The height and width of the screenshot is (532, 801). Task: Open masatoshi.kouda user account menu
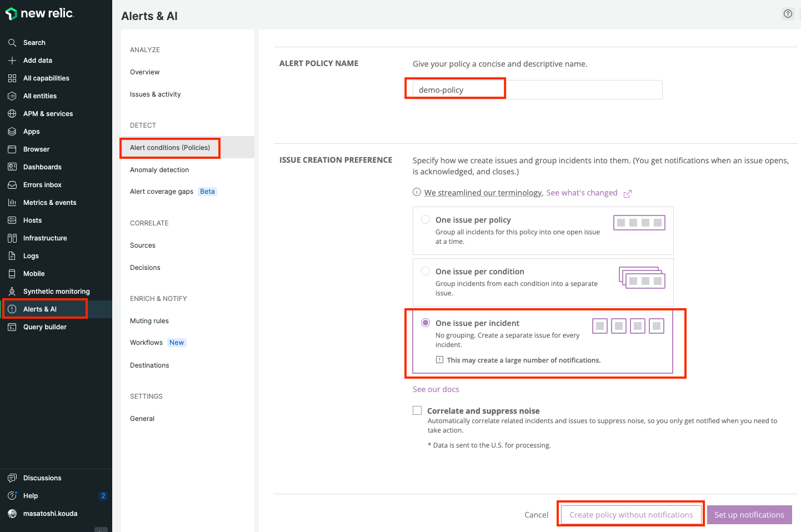pos(50,514)
